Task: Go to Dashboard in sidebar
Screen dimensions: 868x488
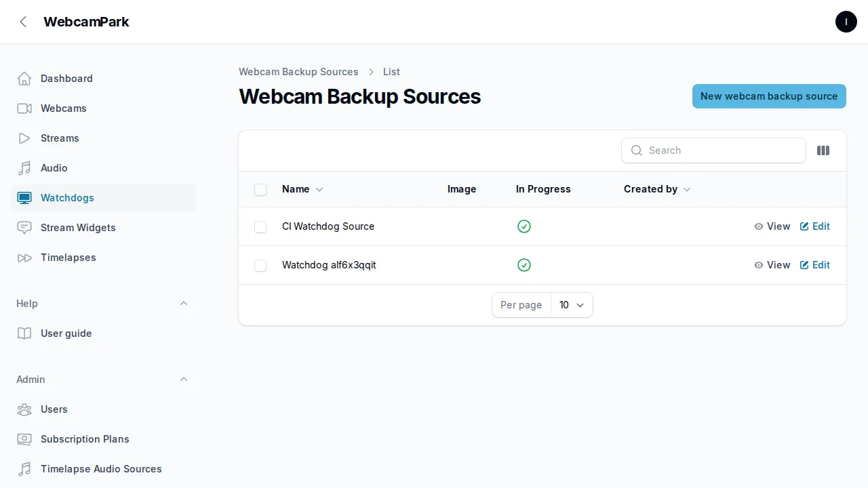Action: click(x=103, y=79)
